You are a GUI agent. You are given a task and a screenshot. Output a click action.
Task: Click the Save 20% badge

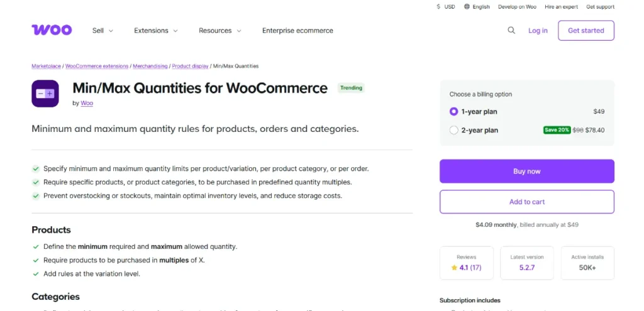point(557,130)
